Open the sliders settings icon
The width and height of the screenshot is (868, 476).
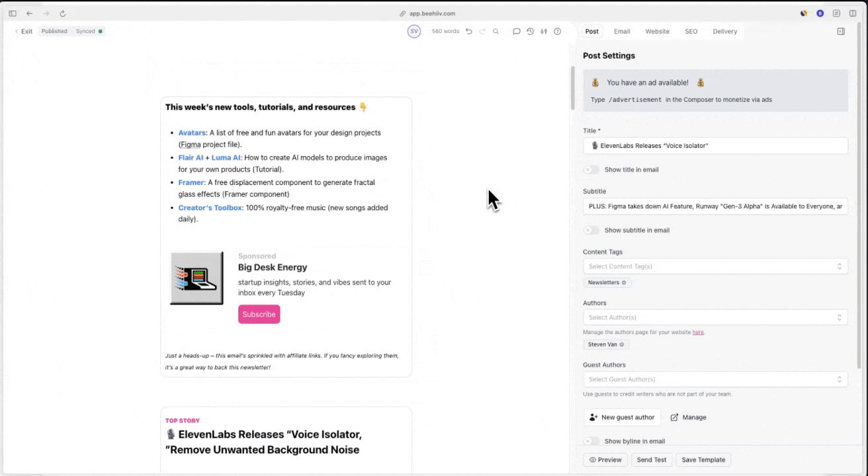tap(544, 31)
